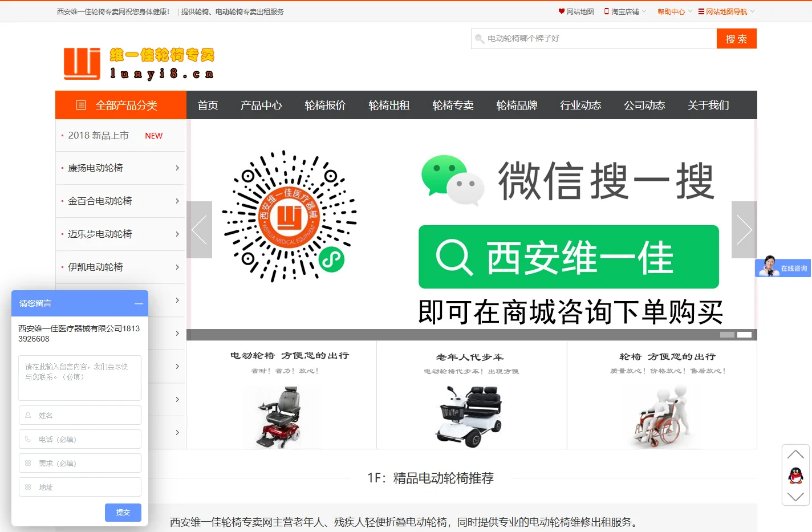
Task: Expand 康扬电动轮椅 category arrow
Action: [x=177, y=168]
